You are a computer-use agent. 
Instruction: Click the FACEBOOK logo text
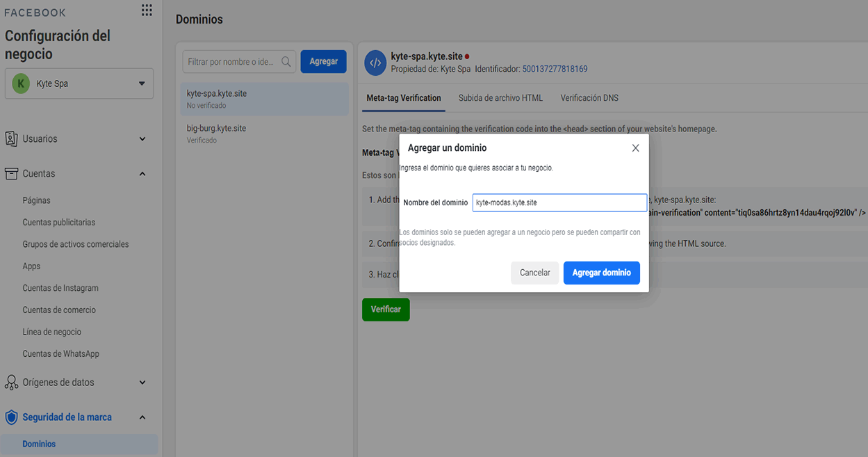click(35, 13)
